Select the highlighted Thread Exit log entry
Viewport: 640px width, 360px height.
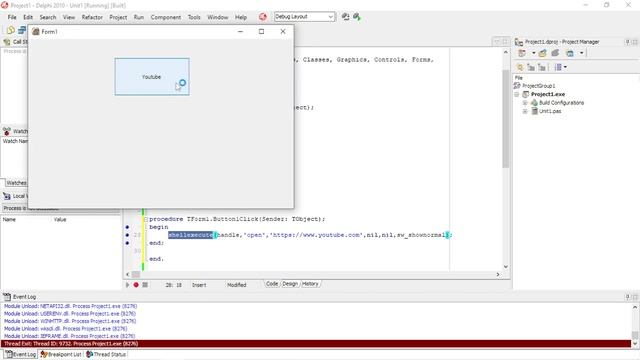click(x=316, y=344)
